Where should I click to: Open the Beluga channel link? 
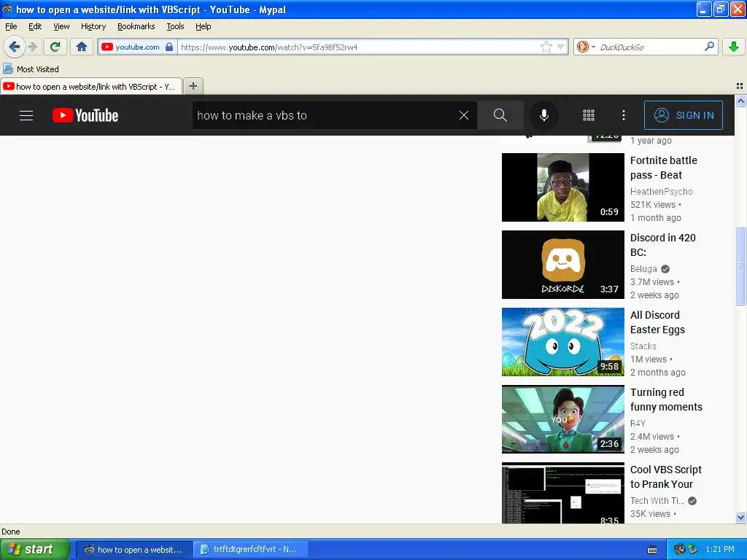[643, 268]
